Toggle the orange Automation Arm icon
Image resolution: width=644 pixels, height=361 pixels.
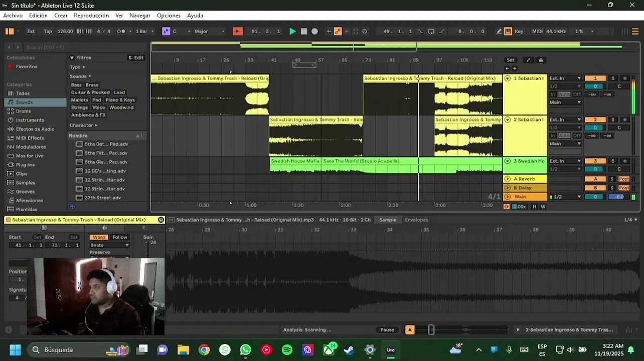[338, 31]
